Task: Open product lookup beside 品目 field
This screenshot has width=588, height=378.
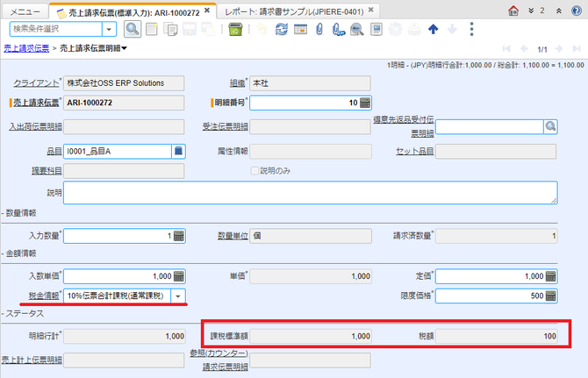Action: pos(178,152)
